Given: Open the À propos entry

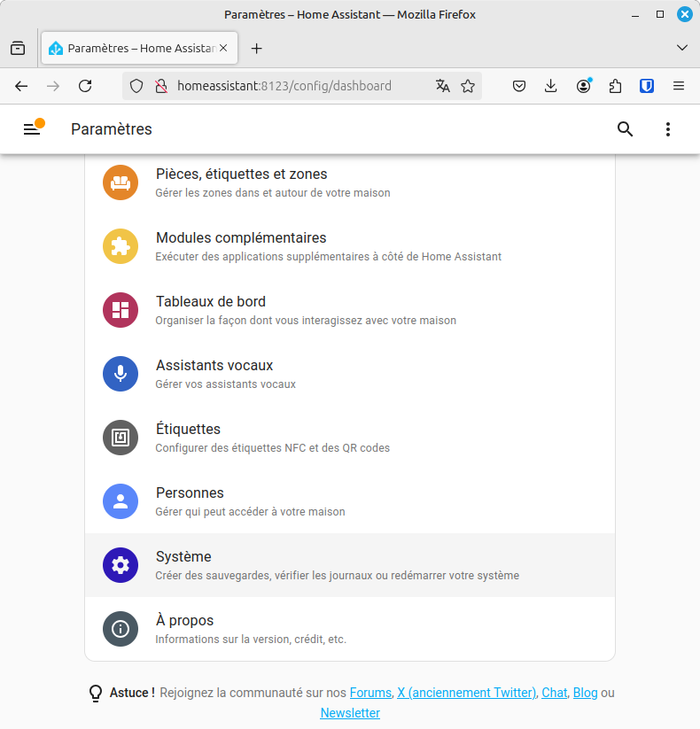Looking at the screenshot, I should click(x=350, y=629).
